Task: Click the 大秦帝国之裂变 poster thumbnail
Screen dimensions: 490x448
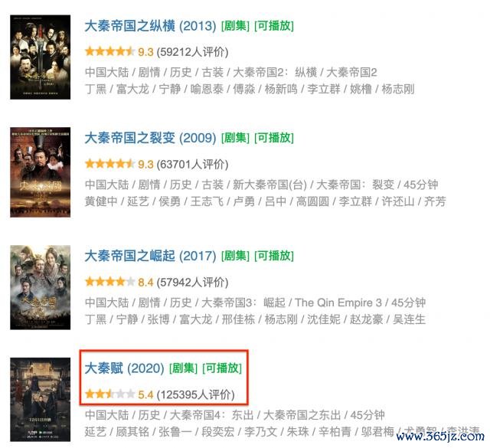Action: pyautogui.click(x=41, y=172)
